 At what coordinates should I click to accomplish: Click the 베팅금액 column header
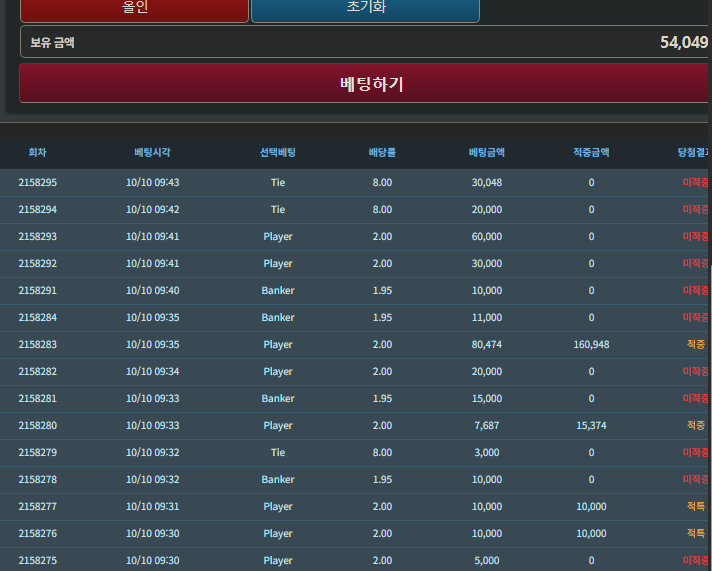pyautogui.click(x=487, y=153)
